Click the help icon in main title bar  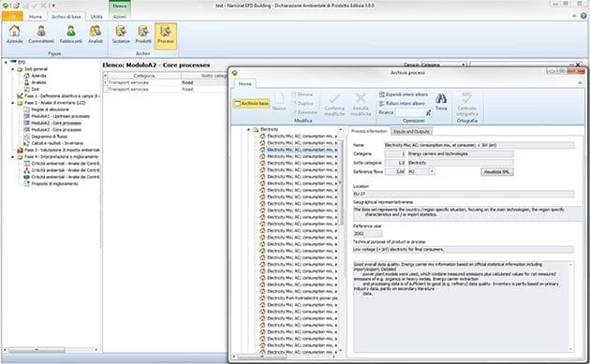point(583,16)
